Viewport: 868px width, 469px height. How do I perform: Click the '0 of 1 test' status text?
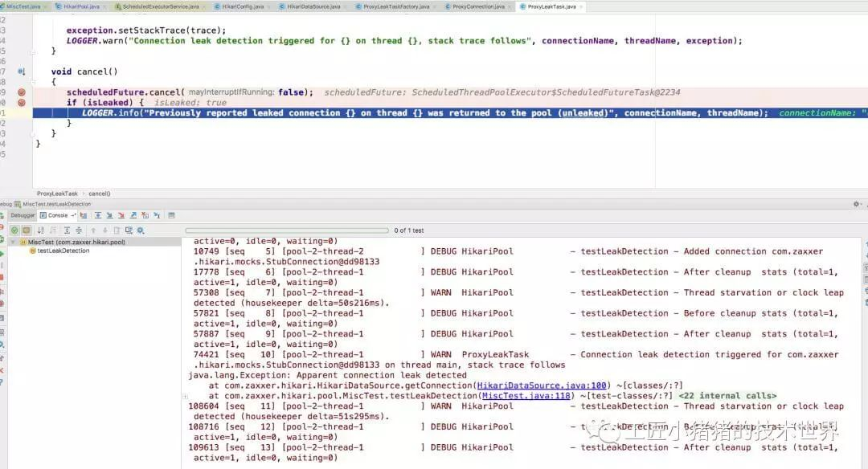point(409,230)
